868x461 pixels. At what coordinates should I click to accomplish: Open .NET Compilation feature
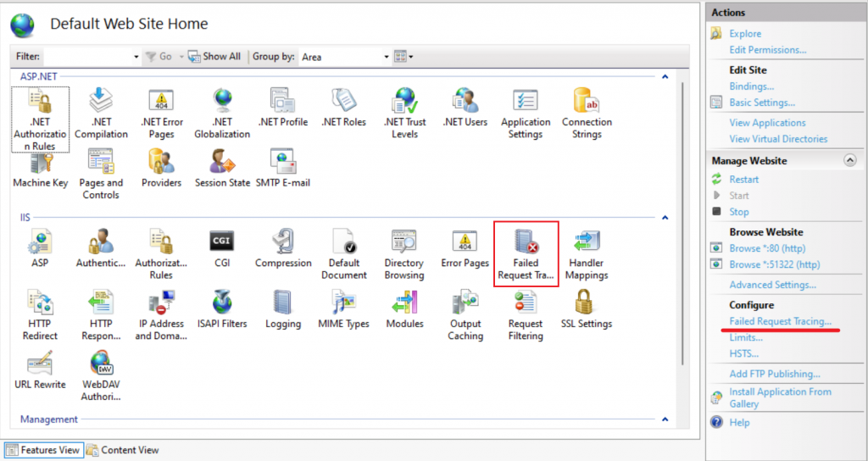(102, 114)
